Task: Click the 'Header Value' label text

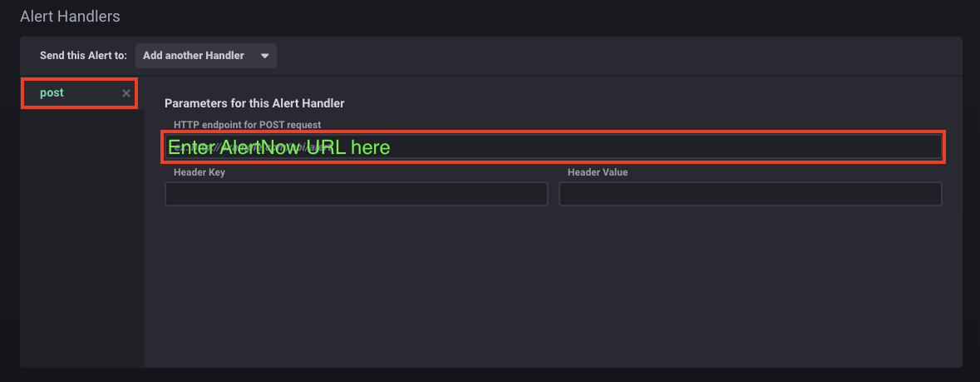Action: [x=598, y=172]
